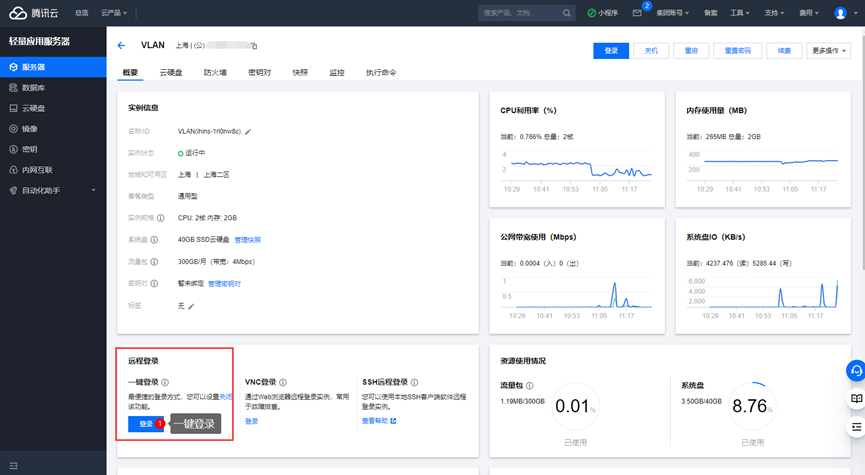Screen dimensions: 865x475
Task: Open 云硬盘 in the sidebar
Action: [x=53, y=108]
